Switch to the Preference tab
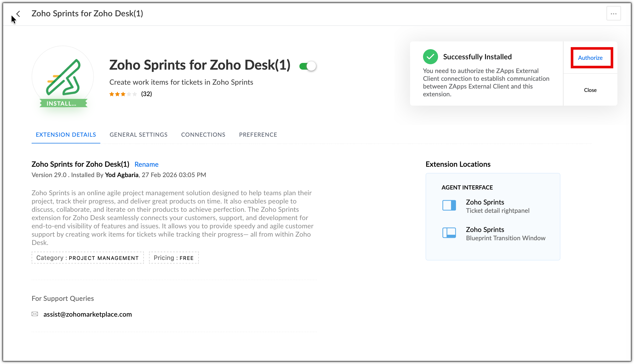Viewport: 634px width, 364px height. [x=258, y=135]
